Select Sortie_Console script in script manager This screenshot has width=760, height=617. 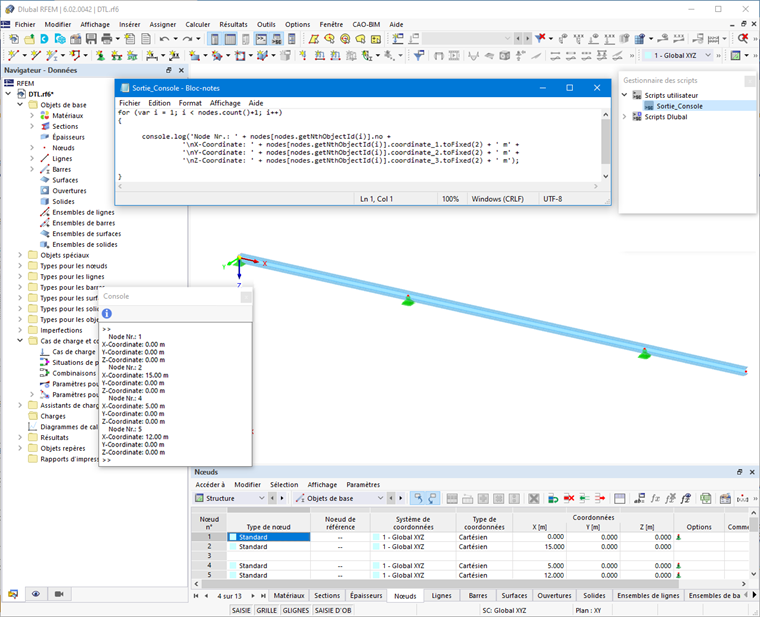[679, 106]
